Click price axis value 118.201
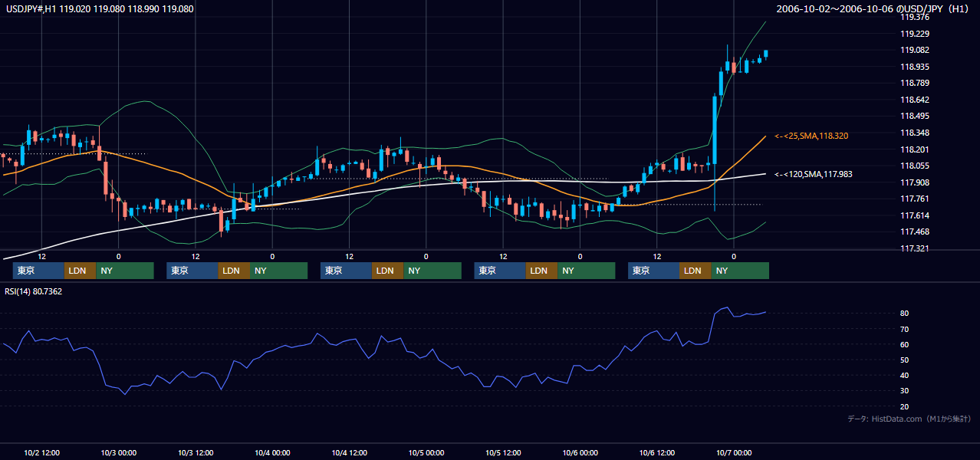 click(x=914, y=149)
